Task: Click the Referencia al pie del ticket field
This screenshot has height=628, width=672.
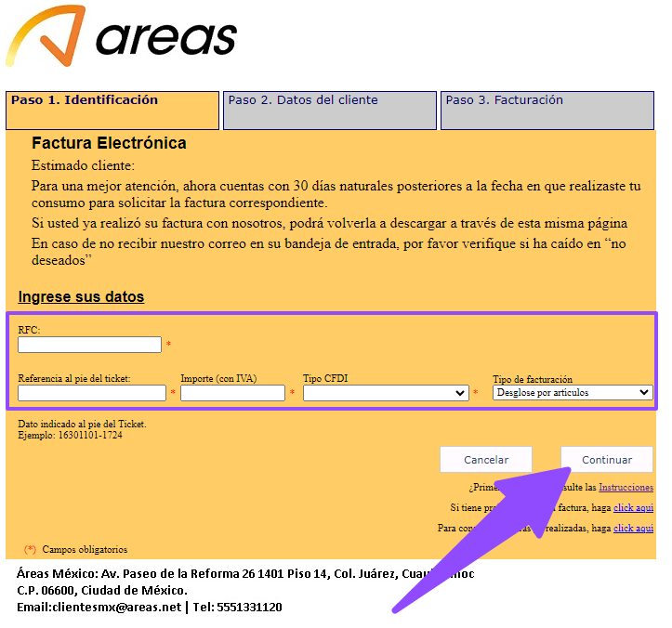Action: pos(91,393)
